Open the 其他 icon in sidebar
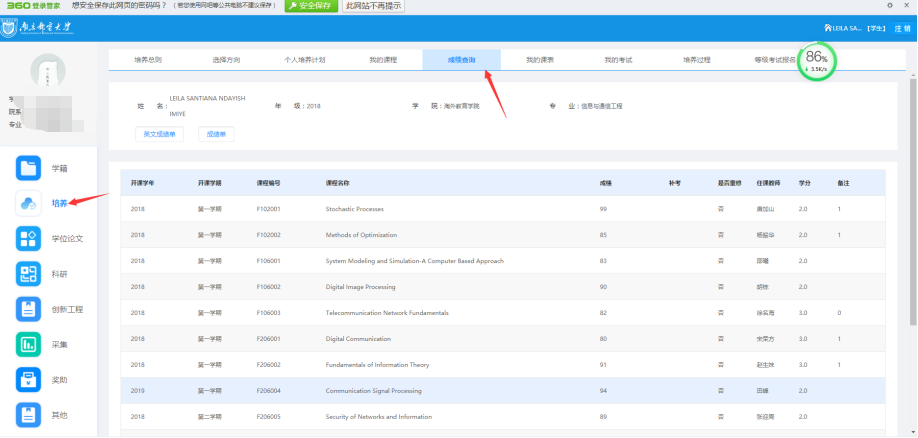This screenshot has width=918, height=438. 28,415
